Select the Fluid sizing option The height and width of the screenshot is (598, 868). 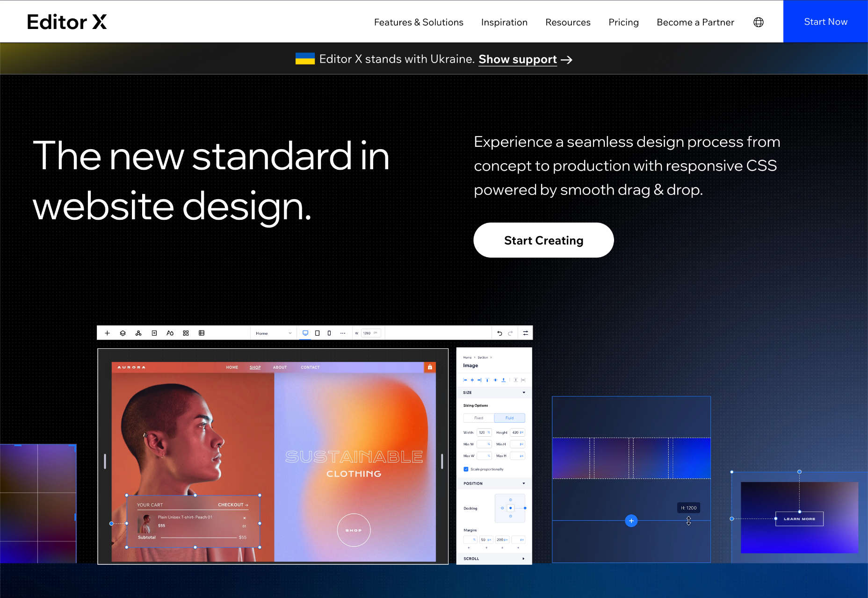pyautogui.click(x=510, y=418)
